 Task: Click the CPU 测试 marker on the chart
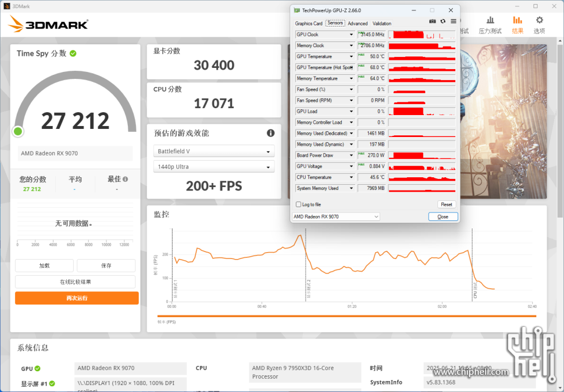click(x=475, y=290)
